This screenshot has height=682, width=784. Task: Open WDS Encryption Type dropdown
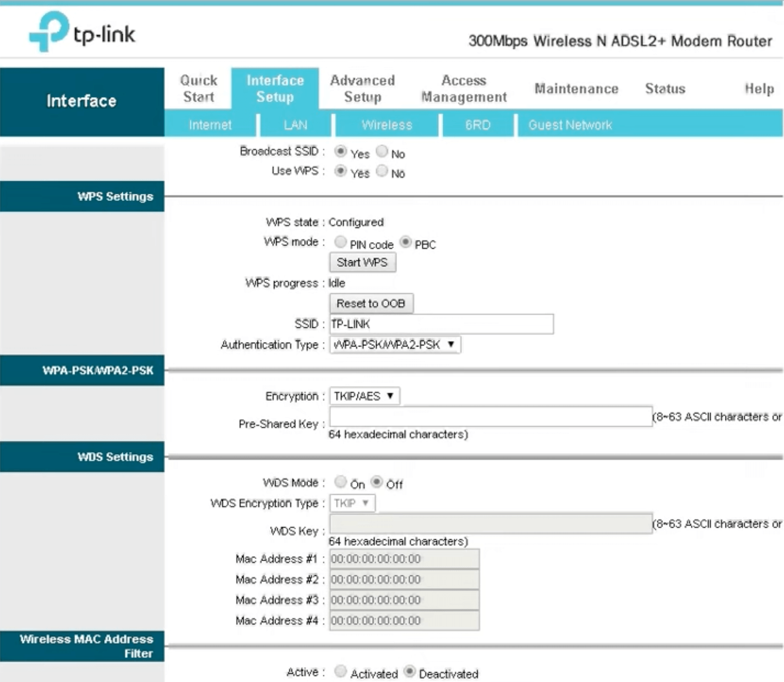click(x=352, y=503)
